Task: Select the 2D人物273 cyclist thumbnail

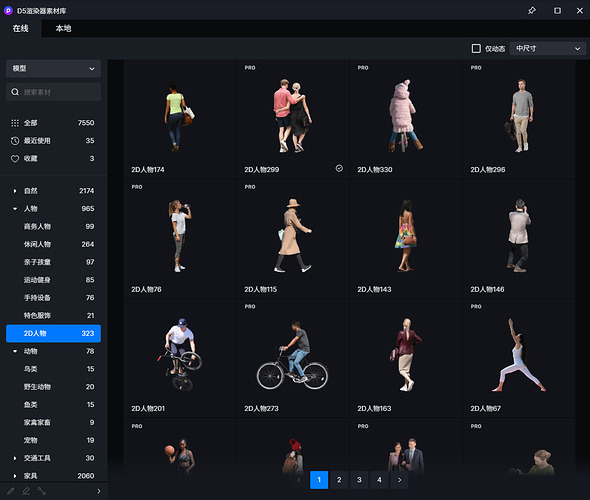Action: (x=293, y=357)
